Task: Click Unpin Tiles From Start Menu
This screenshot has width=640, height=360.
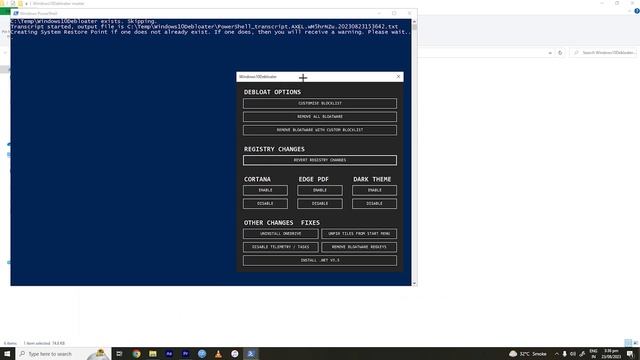Action: [x=359, y=233]
